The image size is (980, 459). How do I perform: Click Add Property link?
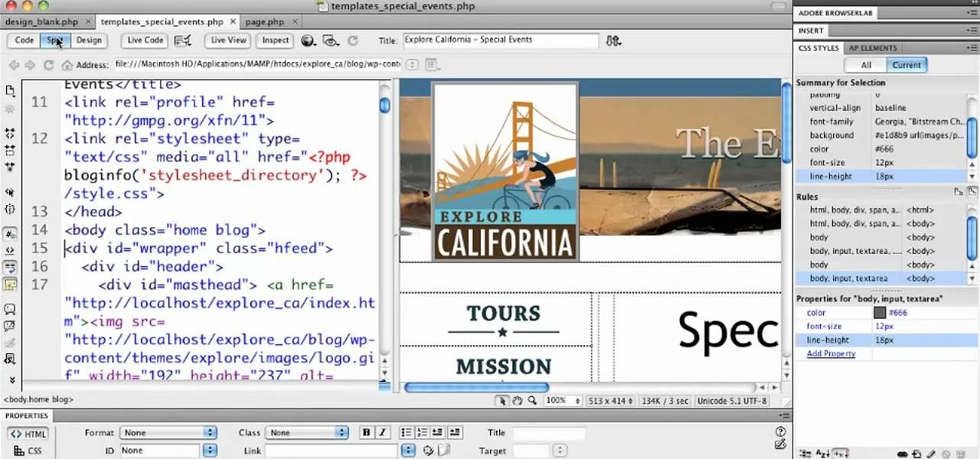pyautogui.click(x=831, y=354)
